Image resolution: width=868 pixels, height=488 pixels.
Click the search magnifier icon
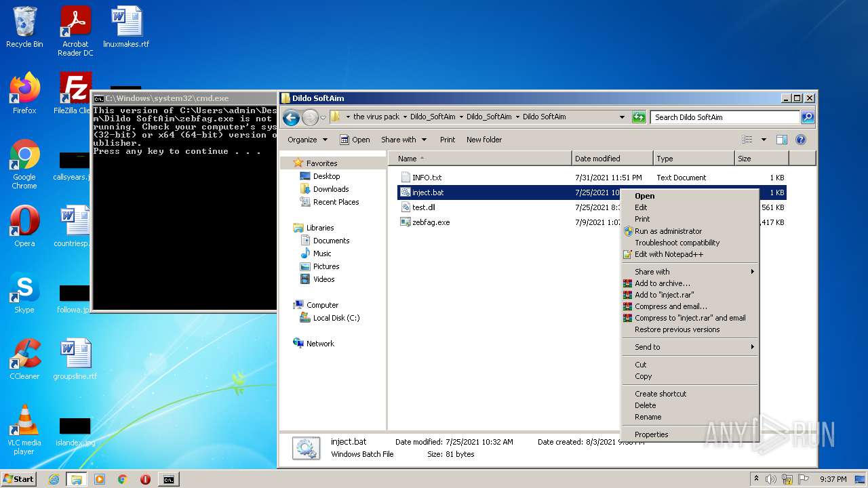[x=807, y=117]
